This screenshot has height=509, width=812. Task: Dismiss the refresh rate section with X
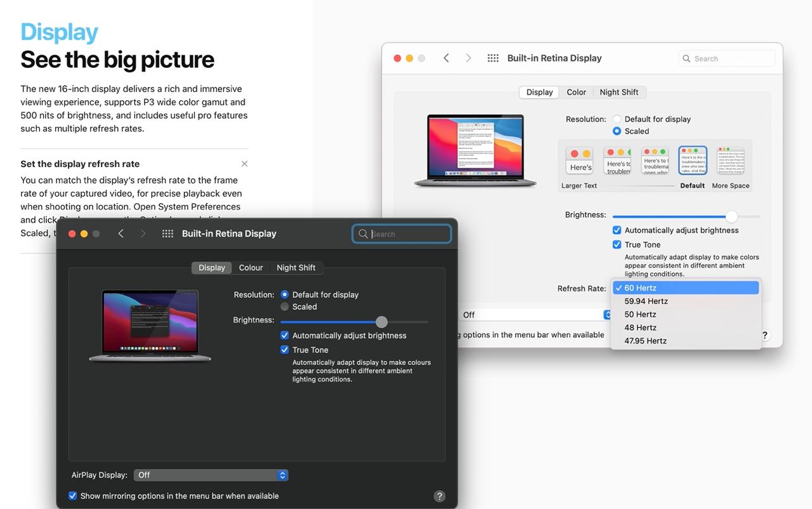click(x=244, y=164)
